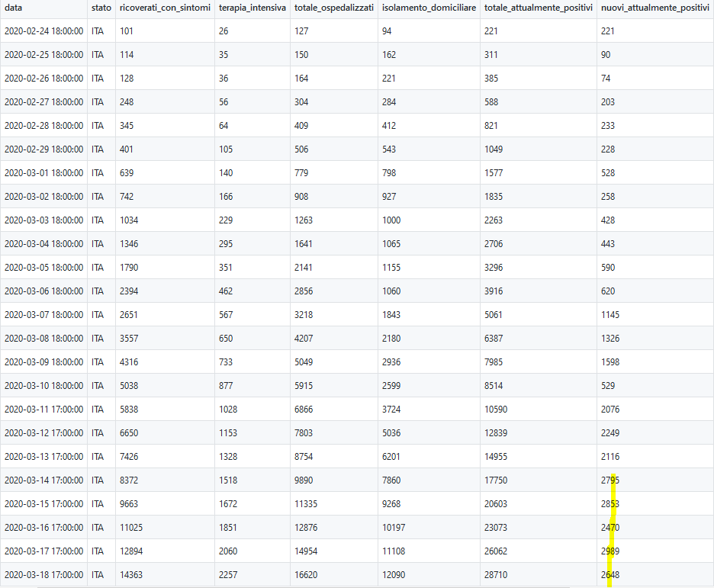Screen dimensions: 714x588
Task: Select date cell 2020-03-01 18:00:00
Action: click(x=43, y=173)
